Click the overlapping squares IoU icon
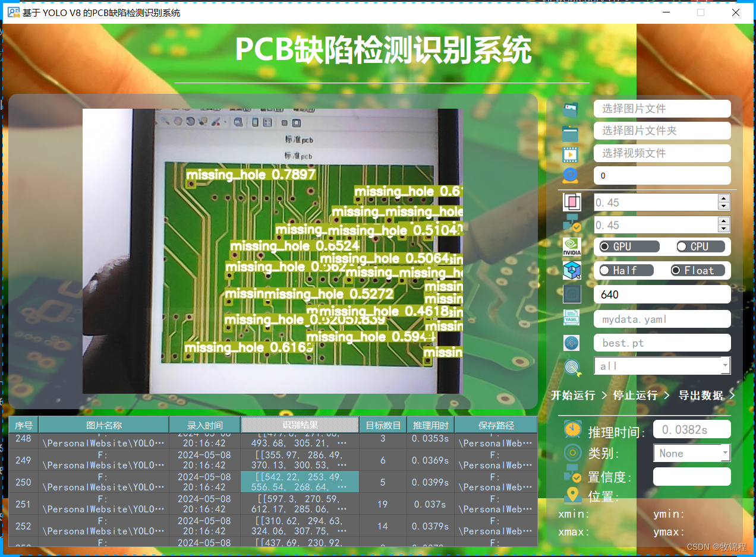The image size is (756, 557). point(572,202)
